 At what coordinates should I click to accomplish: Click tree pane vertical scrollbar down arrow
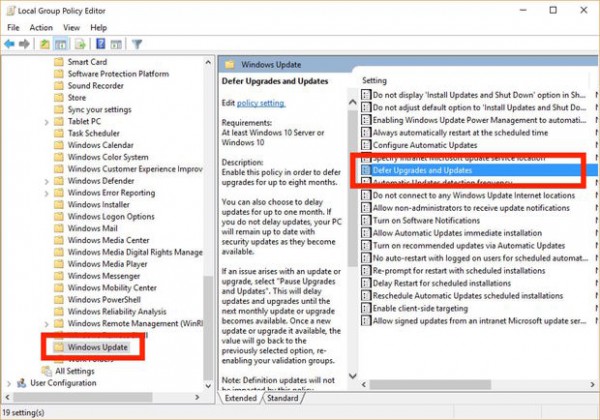[208, 386]
